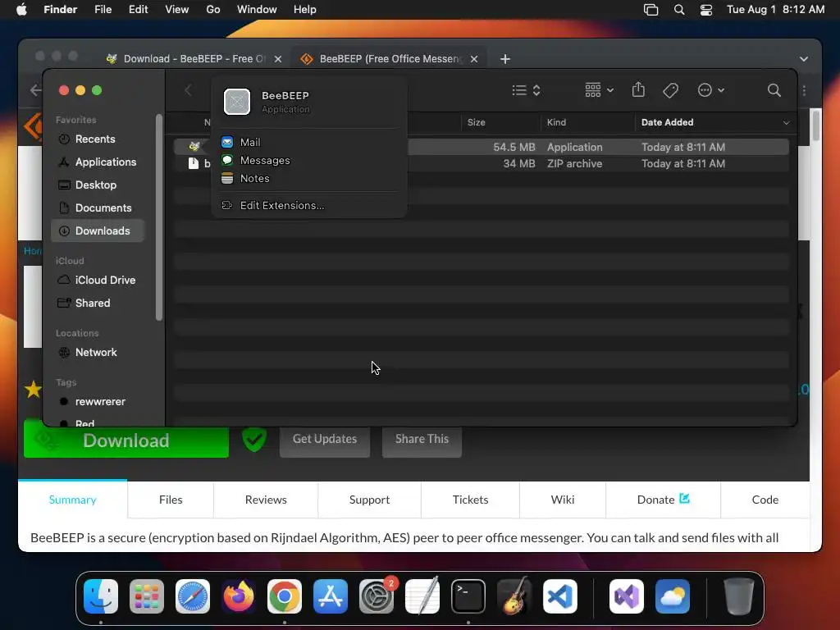
Task: Select the 54.5 MB Application row
Action: [481, 147]
